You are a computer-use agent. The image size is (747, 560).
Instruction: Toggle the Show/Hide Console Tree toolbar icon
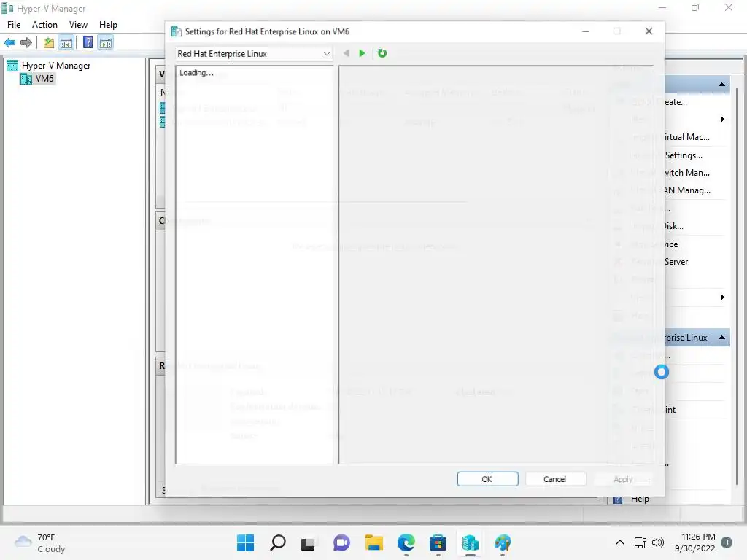point(66,43)
